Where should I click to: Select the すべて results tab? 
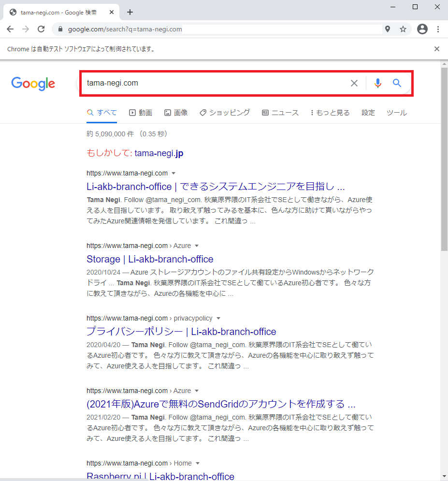(x=102, y=113)
